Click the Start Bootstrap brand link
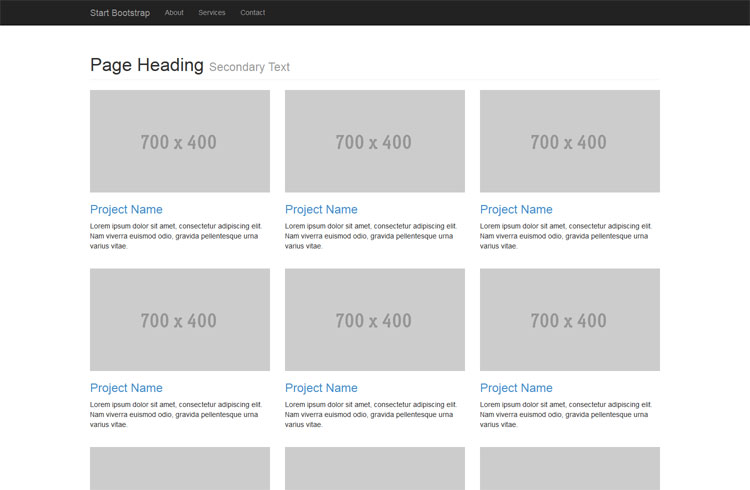 [x=120, y=13]
